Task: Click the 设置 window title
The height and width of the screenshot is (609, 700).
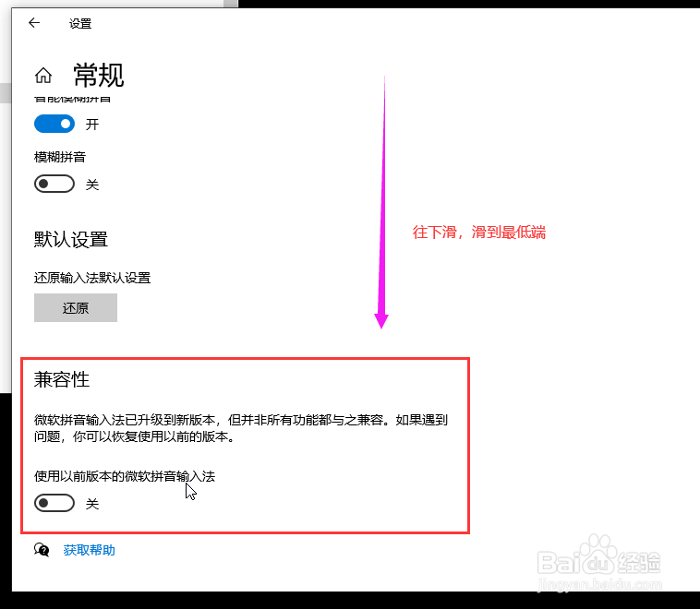Action: [x=80, y=24]
